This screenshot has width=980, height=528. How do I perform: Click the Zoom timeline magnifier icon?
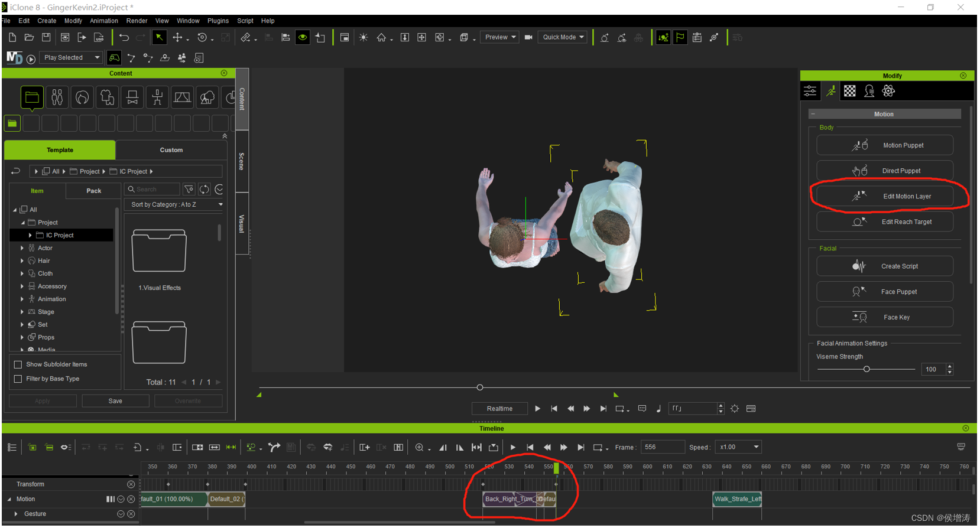(x=420, y=448)
